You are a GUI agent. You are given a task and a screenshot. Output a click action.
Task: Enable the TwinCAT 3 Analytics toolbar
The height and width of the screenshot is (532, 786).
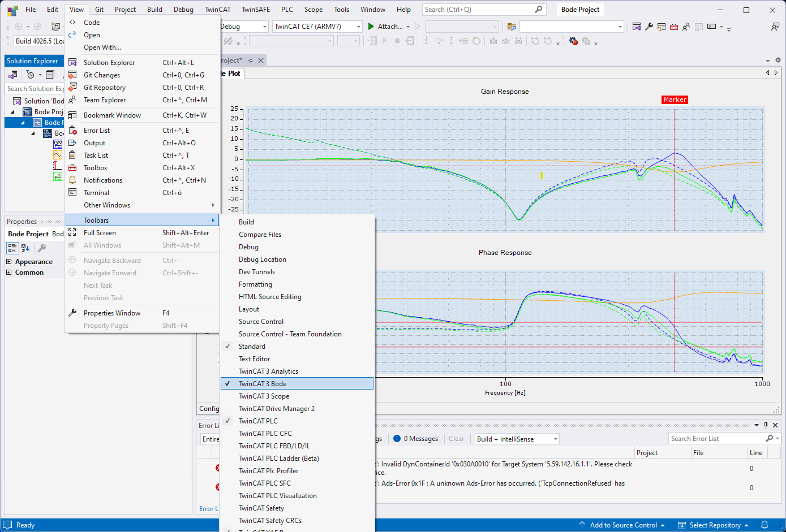(297, 371)
